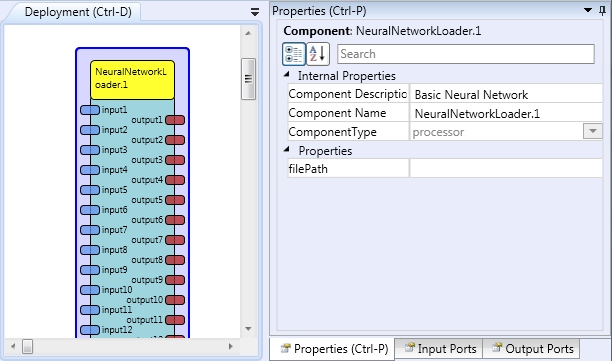Click the output10 port connector
Viewport: 612px width, 361px height.
click(175, 300)
